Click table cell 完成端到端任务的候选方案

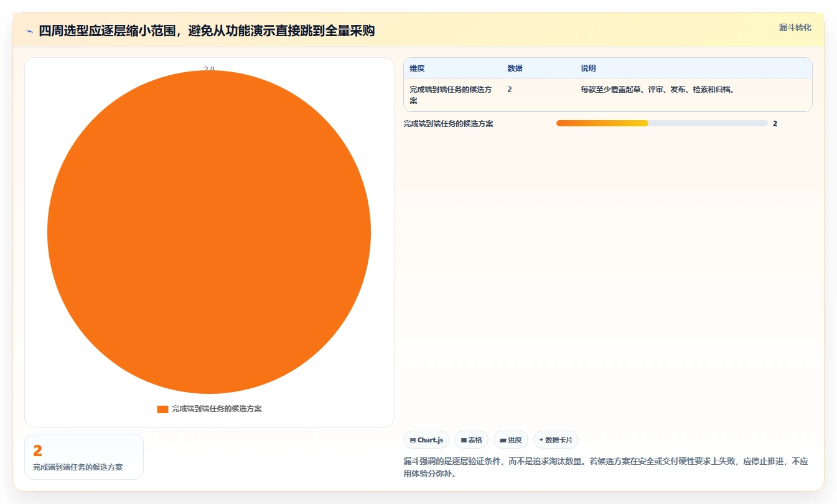click(x=451, y=95)
